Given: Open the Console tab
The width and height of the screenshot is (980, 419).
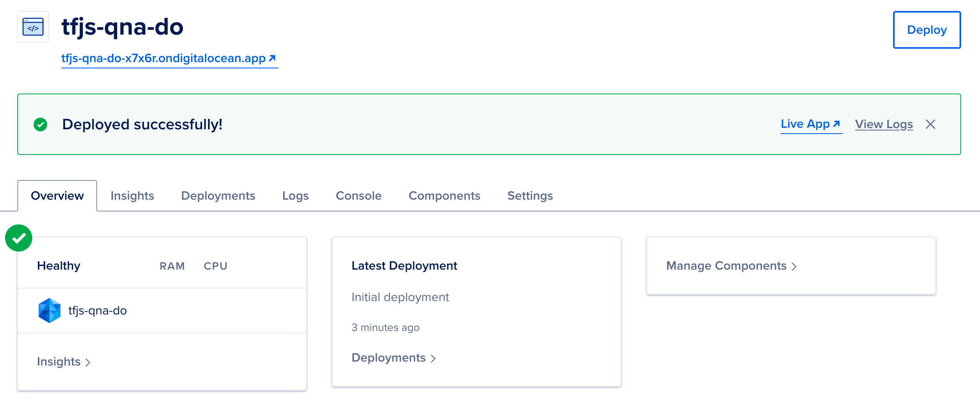Looking at the screenshot, I should coord(359,196).
